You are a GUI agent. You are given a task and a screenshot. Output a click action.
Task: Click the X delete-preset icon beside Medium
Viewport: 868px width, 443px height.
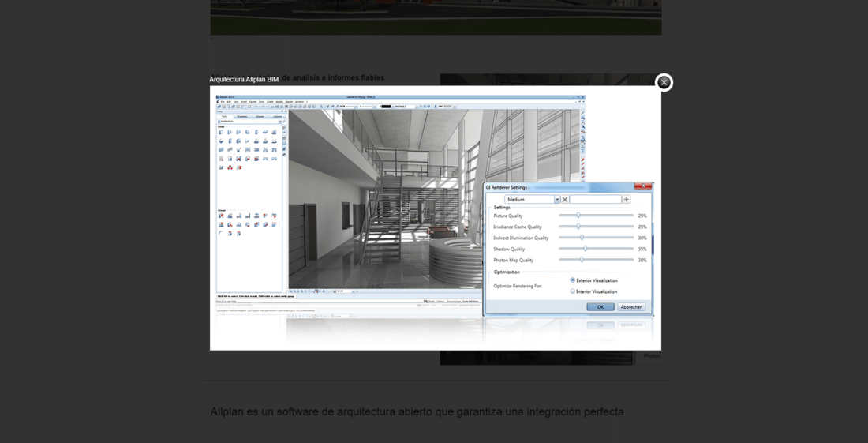565,199
